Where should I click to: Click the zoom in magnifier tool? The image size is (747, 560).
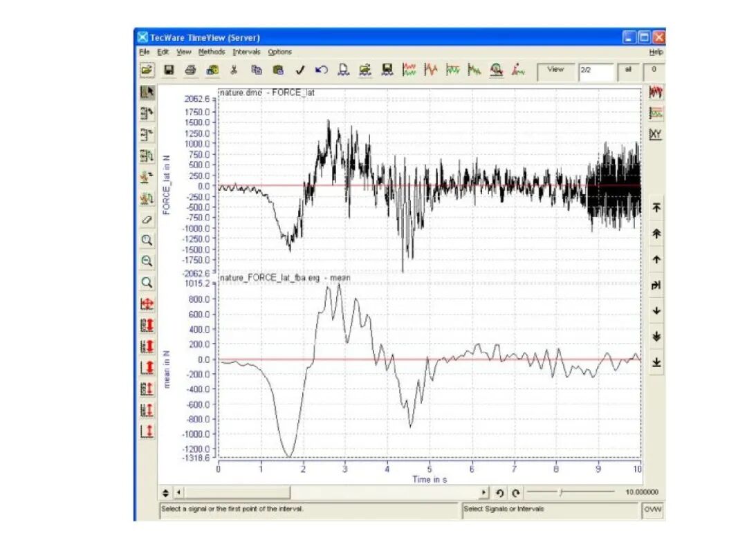pyautogui.click(x=147, y=241)
